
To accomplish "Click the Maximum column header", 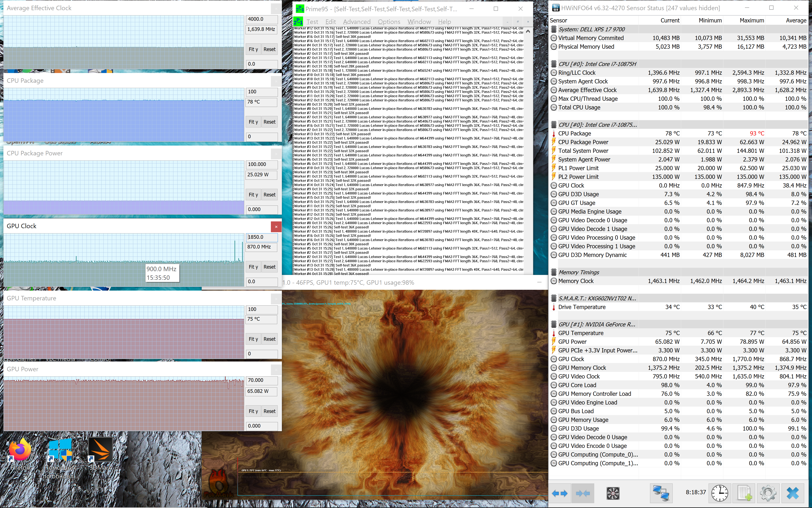I will point(744,21).
